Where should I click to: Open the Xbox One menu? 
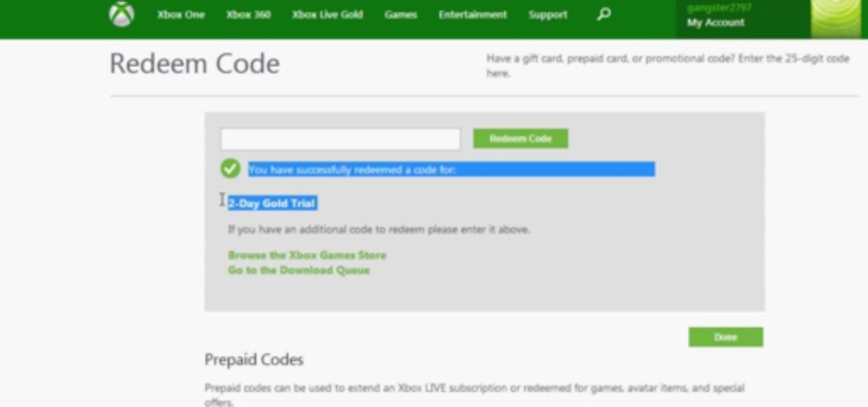click(x=181, y=15)
